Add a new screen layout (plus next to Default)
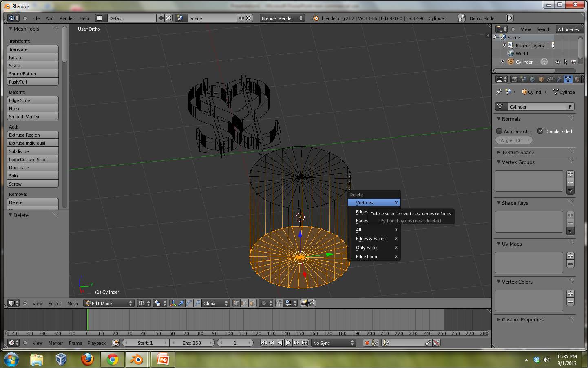 (x=161, y=18)
